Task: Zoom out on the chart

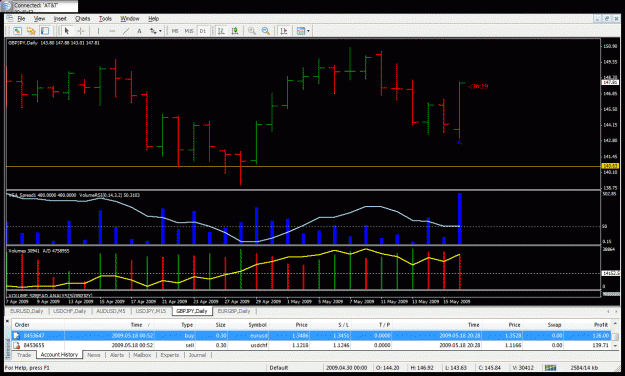Action: click(x=266, y=31)
